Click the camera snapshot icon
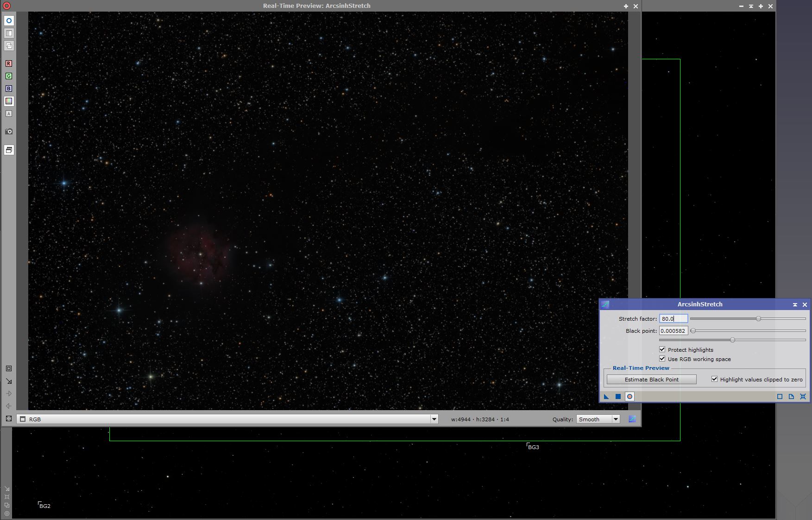 [x=9, y=132]
